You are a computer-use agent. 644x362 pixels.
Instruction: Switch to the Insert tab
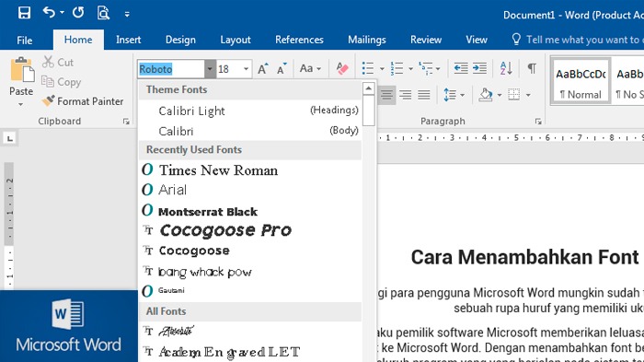[x=128, y=40]
